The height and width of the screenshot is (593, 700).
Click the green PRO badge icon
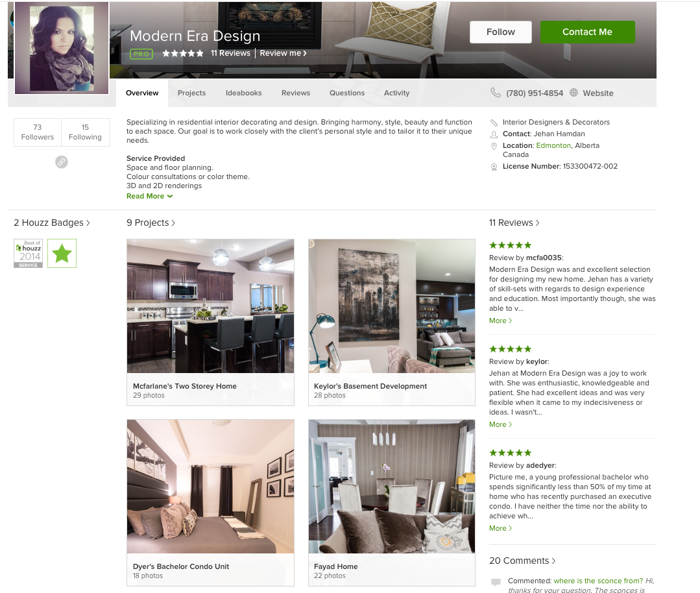point(141,54)
